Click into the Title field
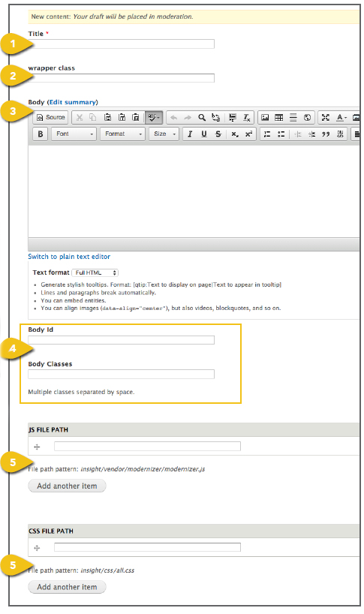Image resolution: width=364 pixels, height=614 pixels. coord(122,44)
